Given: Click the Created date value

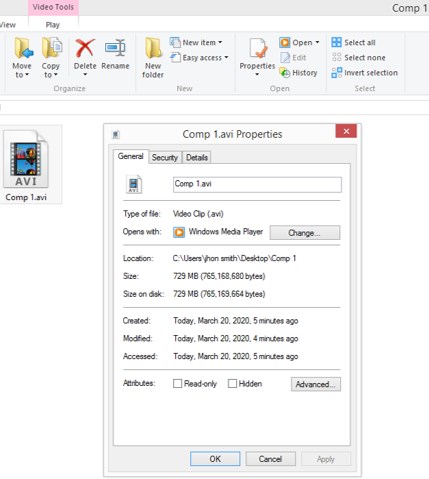Looking at the screenshot, I should (x=236, y=321).
